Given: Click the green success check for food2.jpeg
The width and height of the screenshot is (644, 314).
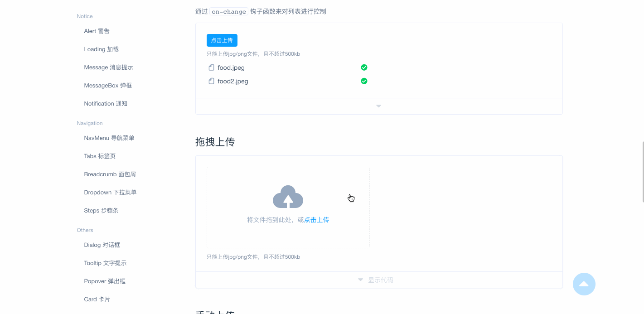Looking at the screenshot, I should [364, 81].
